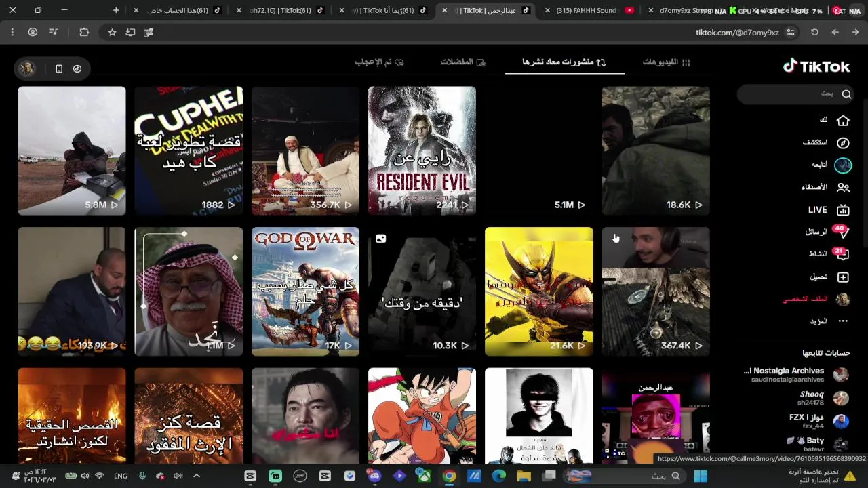Open the TikTok For You home icon
The image size is (868, 488).
(843, 120)
